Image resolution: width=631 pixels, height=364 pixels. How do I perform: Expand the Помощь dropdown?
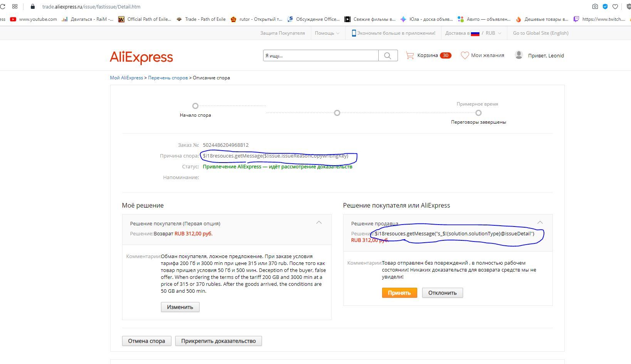pyautogui.click(x=327, y=33)
